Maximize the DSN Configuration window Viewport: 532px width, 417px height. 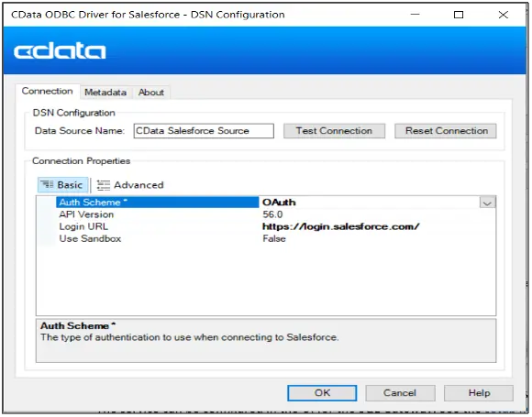[x=459, y=15]
